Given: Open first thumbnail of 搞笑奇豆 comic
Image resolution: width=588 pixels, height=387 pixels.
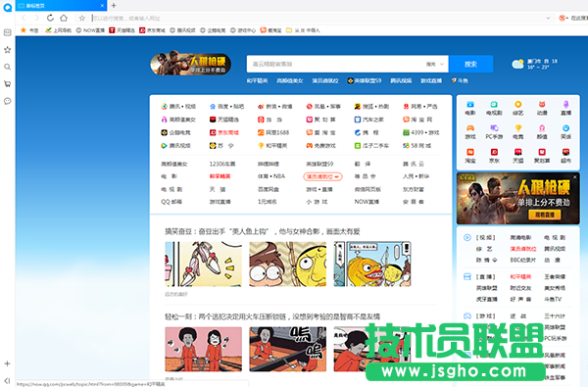Looking at the screenshot, I should coord(203,264).
